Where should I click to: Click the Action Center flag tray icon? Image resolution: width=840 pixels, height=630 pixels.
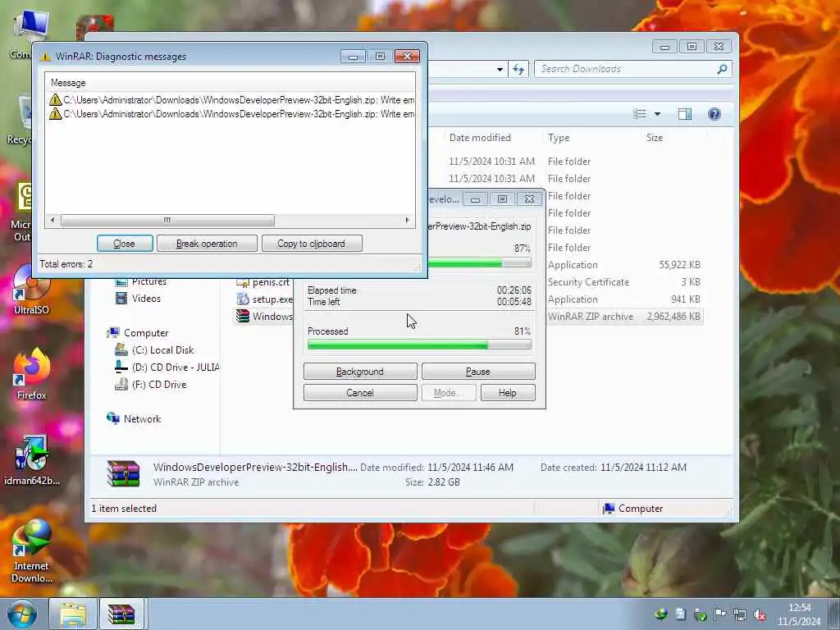pos(720,614)
